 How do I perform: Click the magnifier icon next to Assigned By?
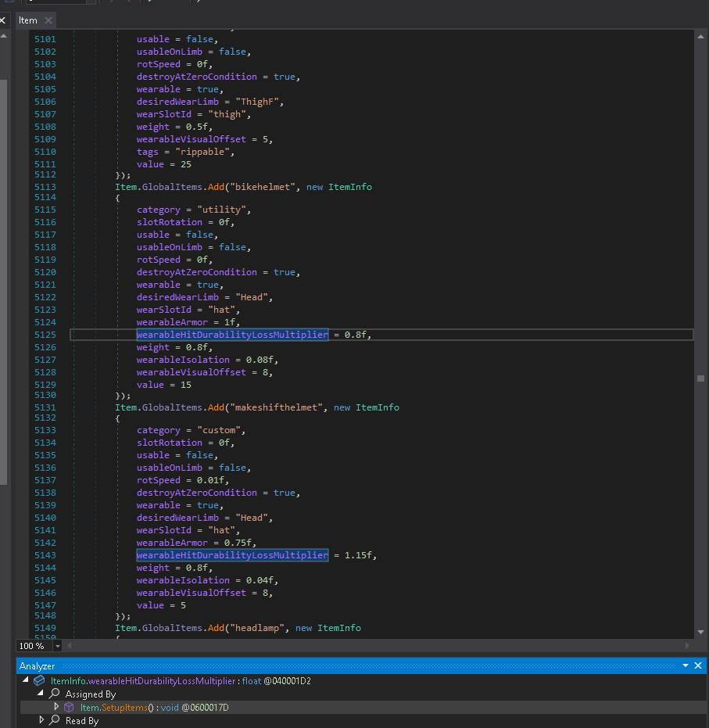[x=55, y=694]
